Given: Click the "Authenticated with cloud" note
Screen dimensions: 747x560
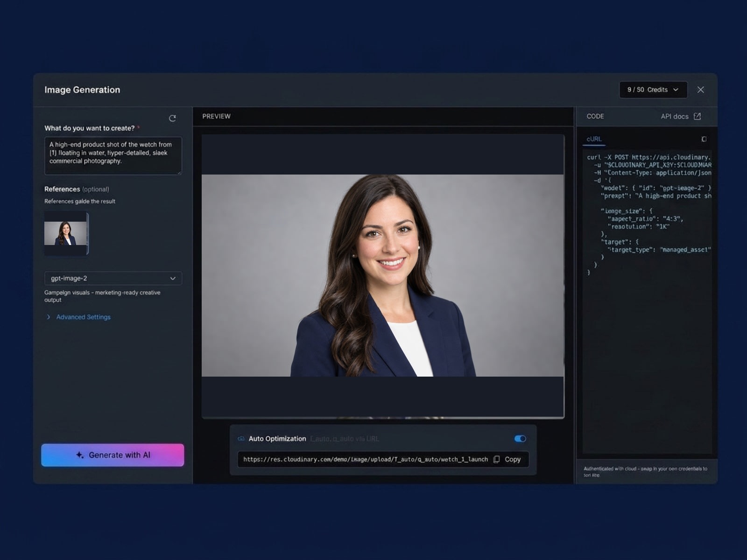Looking at the screenshot, I should (x=645, y=472).
